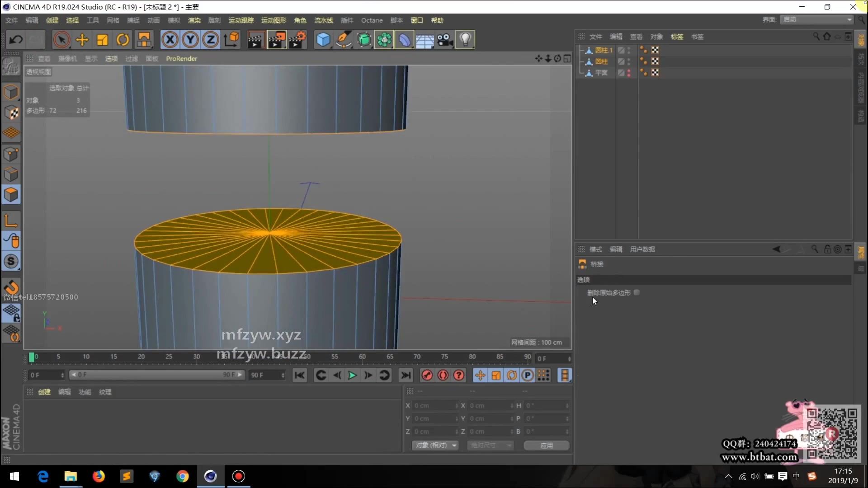Click the 应用 apply button
Viewport: 868px width, 488px height.
tap(547, 446)
